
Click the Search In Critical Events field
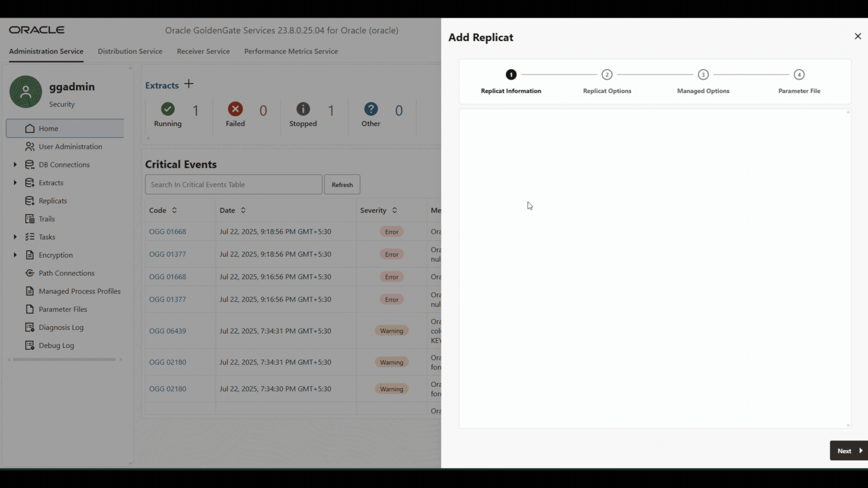(x=233, y=185)
